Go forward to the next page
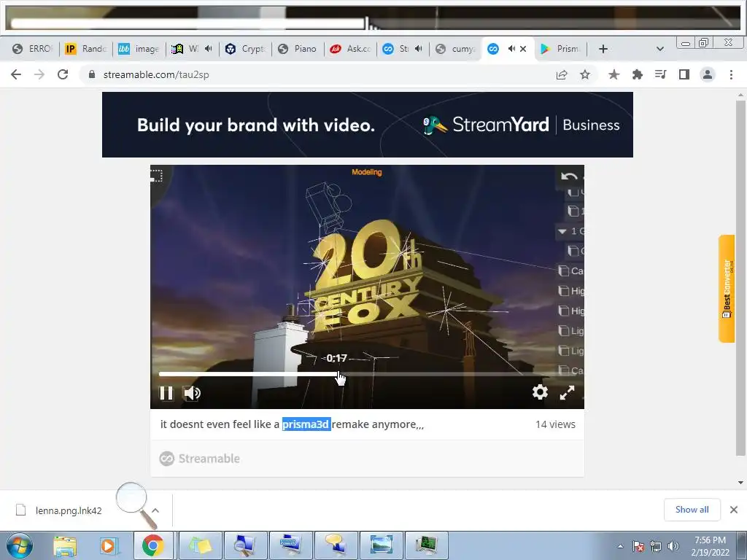This screenshot has height=560, width=747. (39, 74)
